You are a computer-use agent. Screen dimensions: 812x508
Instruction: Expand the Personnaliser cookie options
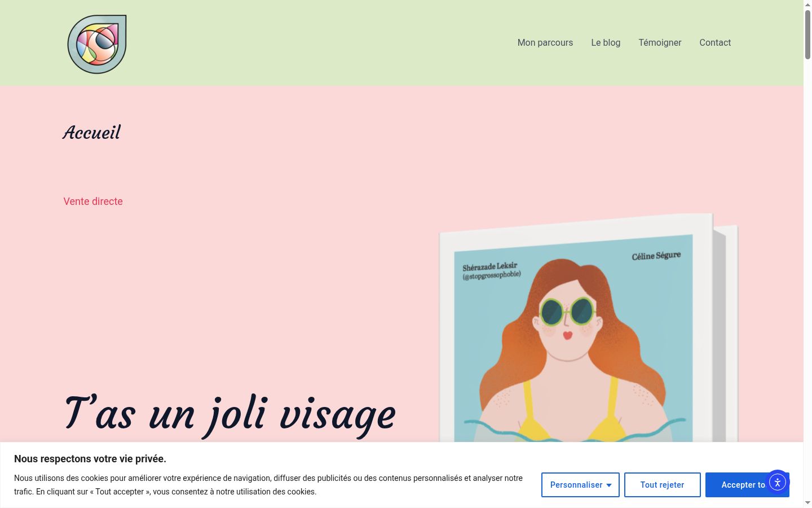[x=580, y=485]
